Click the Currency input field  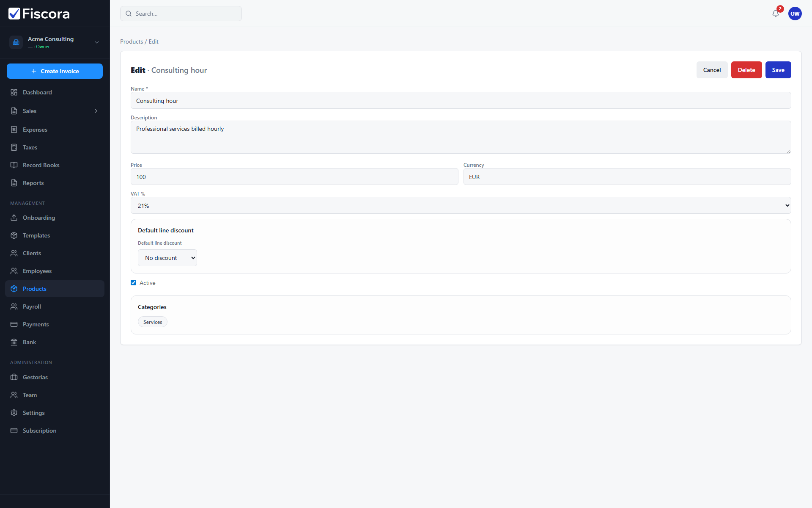[627, 177]
